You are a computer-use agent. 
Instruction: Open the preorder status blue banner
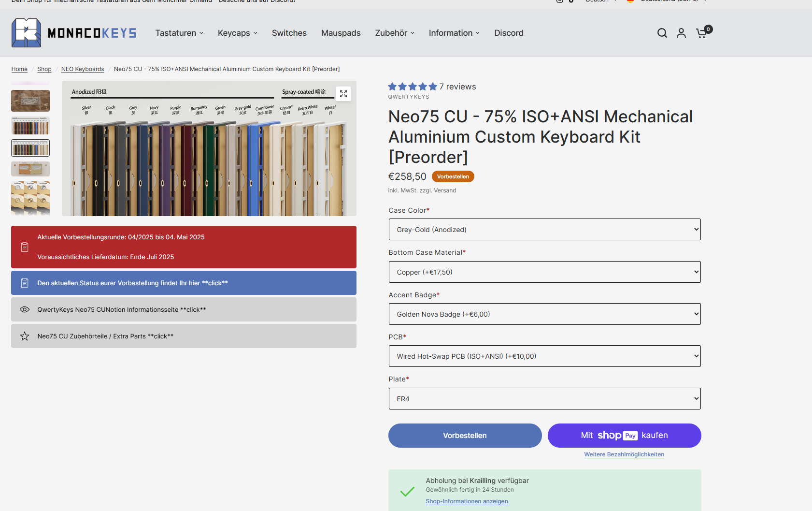184,283
